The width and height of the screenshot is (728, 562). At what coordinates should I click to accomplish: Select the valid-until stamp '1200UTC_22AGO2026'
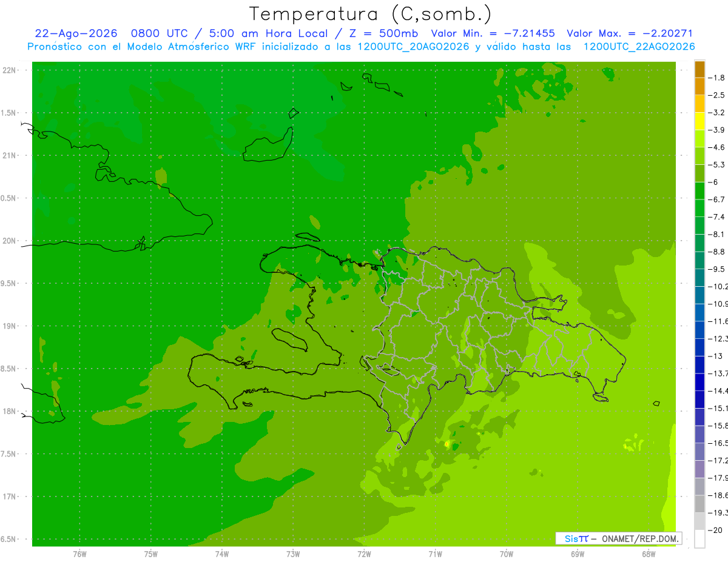click(639, 46)
